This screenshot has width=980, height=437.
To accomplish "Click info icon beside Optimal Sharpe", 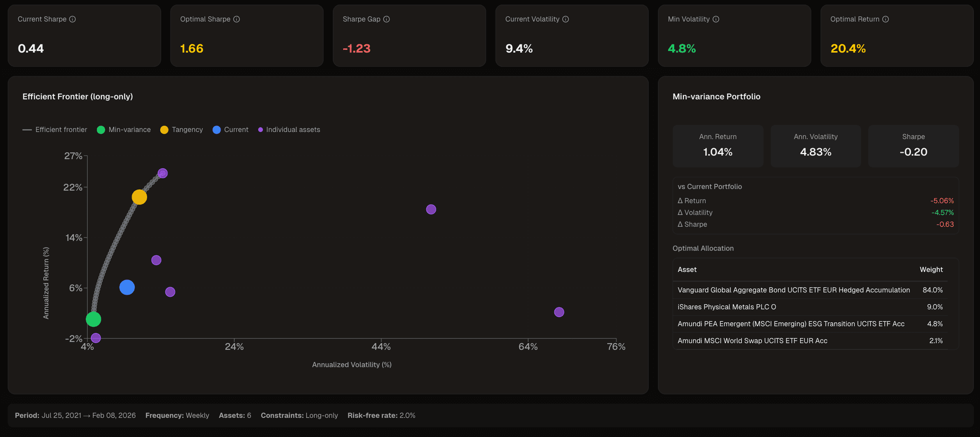I will pyautogui.click(x=236, y=19).
